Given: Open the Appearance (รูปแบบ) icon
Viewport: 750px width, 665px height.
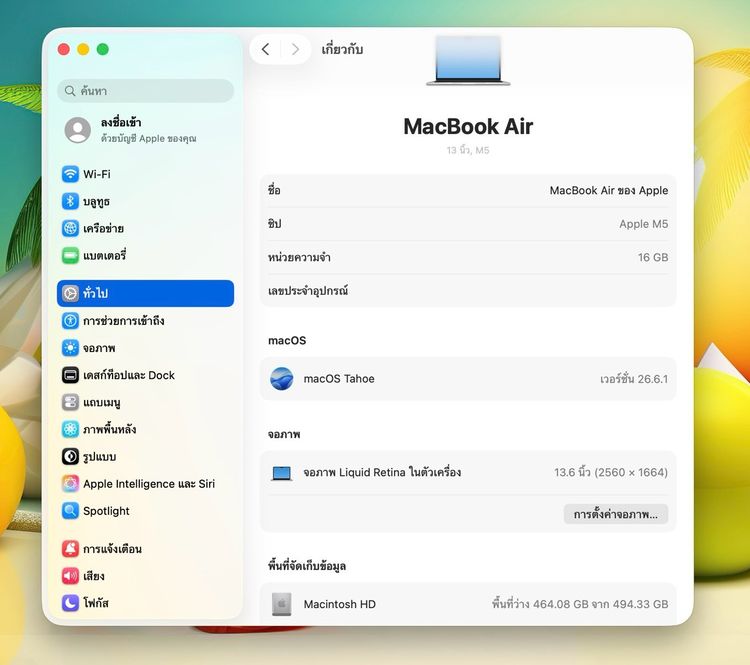Looking at the screenshot, I should pos(70,456).
